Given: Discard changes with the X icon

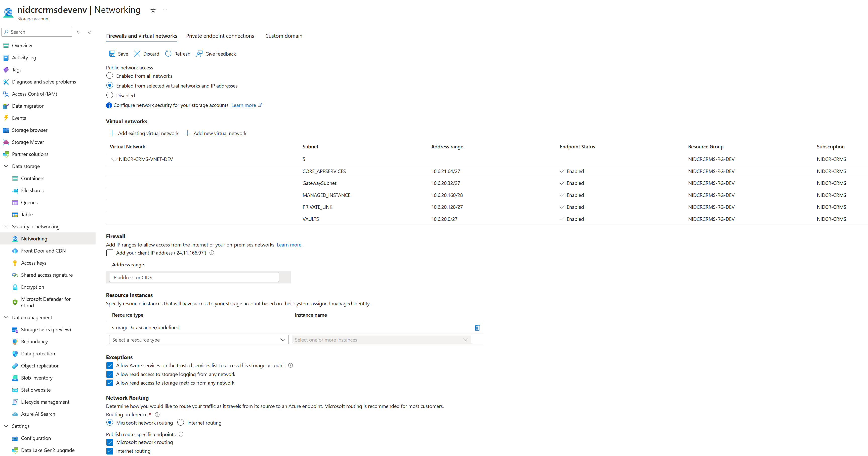Looking at the screenshot, I should 137,54.
